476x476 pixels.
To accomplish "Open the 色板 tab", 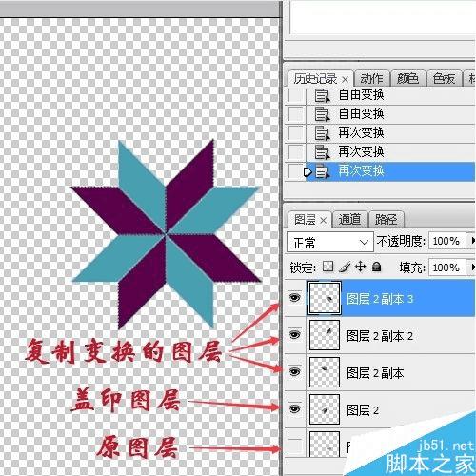I will point(444,78).
